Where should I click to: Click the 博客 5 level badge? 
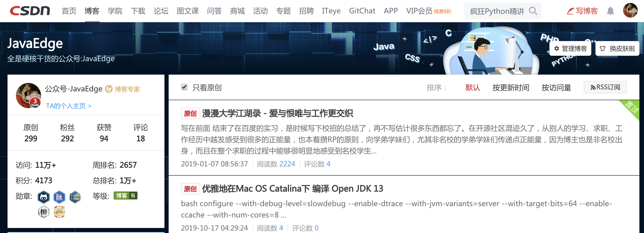[x=126, y=195]
